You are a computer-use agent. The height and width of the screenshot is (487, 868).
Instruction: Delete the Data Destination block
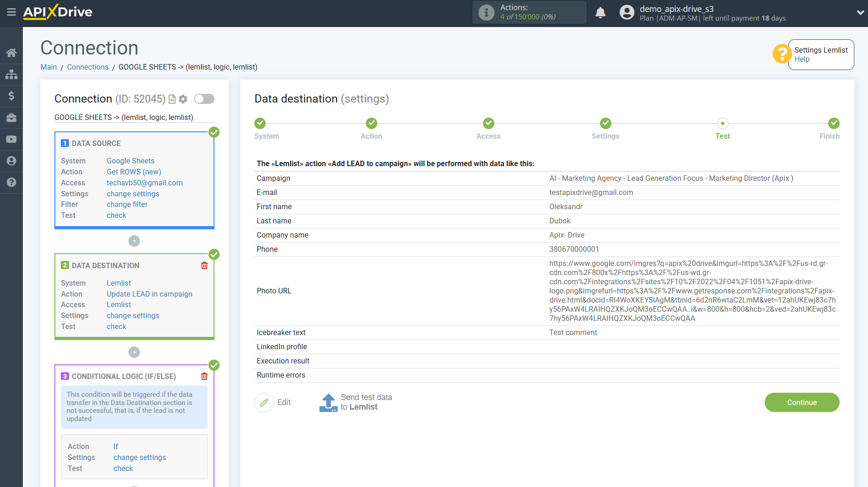tap(204, 265)
